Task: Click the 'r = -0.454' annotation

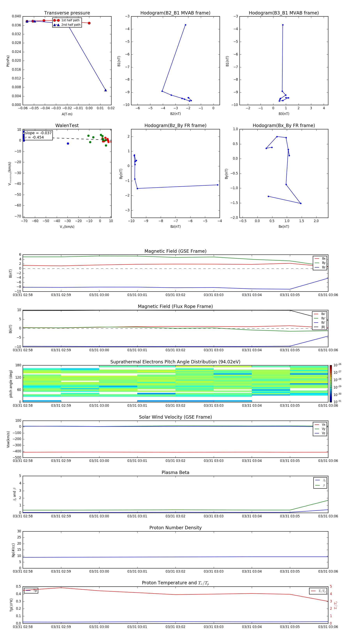Action: click(x=35, y=137)
